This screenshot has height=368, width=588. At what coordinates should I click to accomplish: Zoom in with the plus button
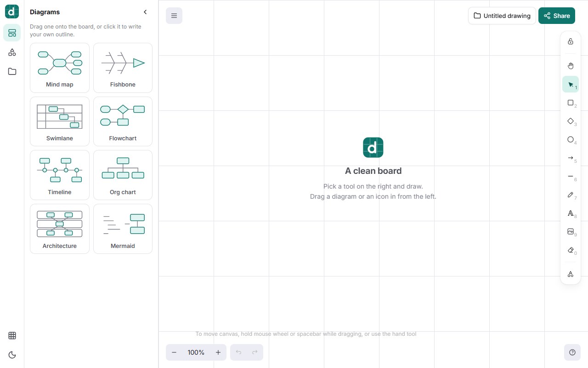(218, 352)
